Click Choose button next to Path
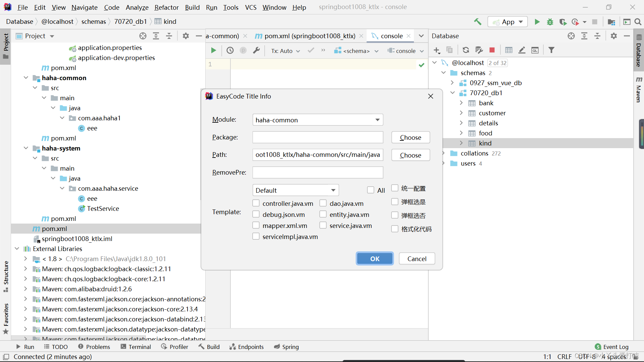This screenshot has height=362, width=644. coord(411,155)
